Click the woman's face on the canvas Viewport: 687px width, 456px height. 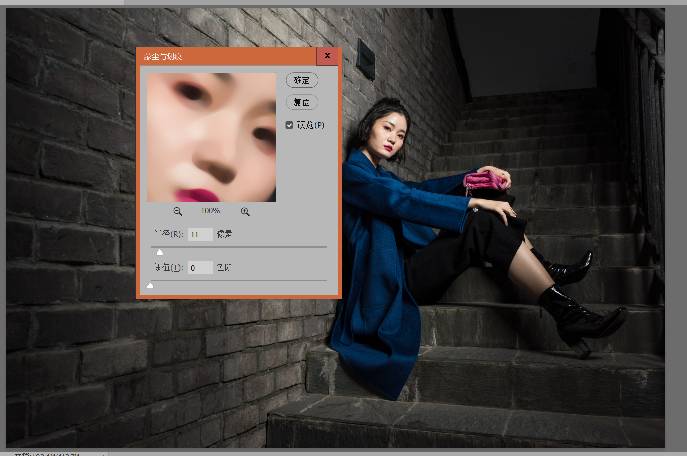pyautogui.click(x=387, y=132)
